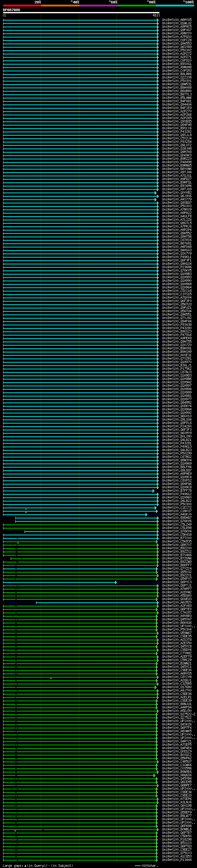Select hit label UniRef100_B7FF78
The width and height of the screenshot is (197, 868).
pos(177,491)
